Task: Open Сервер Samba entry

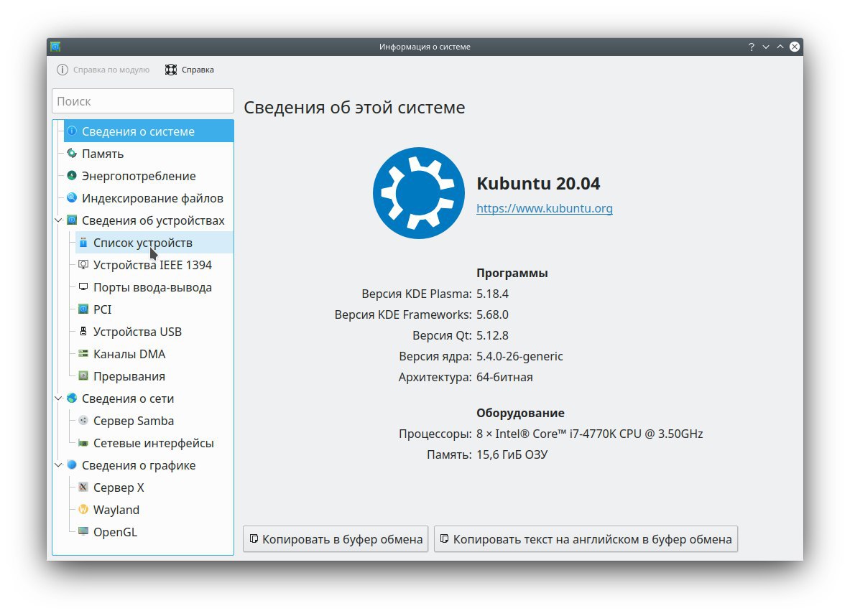Action: (x=154, y=421)
